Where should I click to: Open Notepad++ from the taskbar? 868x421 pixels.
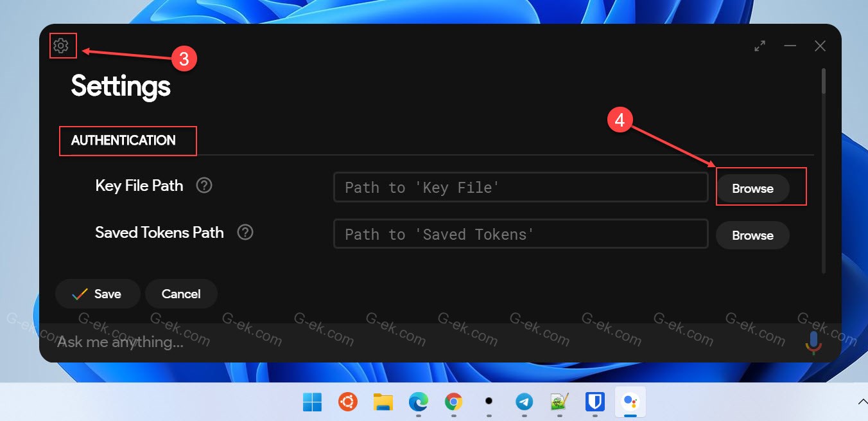tap(560, 402)
